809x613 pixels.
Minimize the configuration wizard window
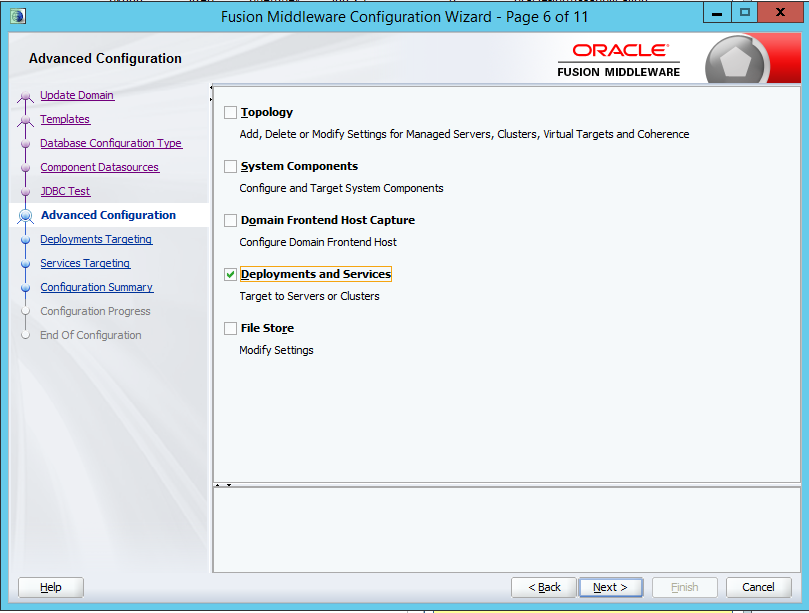point(717,13)
